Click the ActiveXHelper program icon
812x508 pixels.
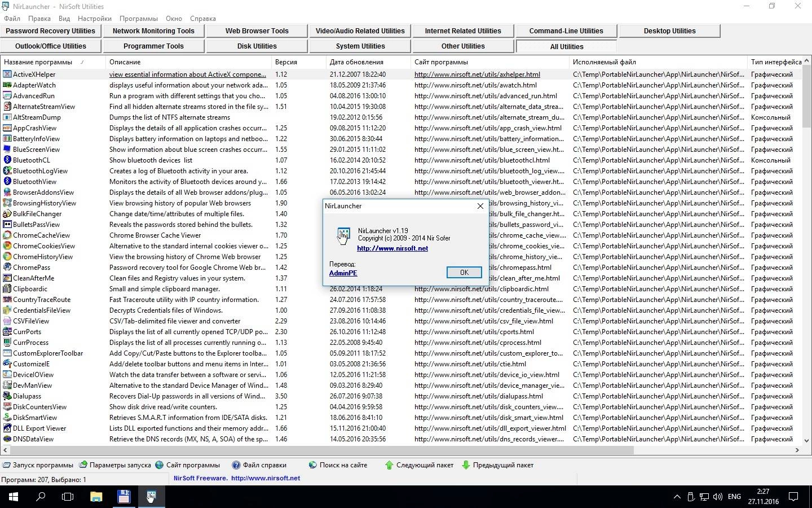(x=7, y=75)
